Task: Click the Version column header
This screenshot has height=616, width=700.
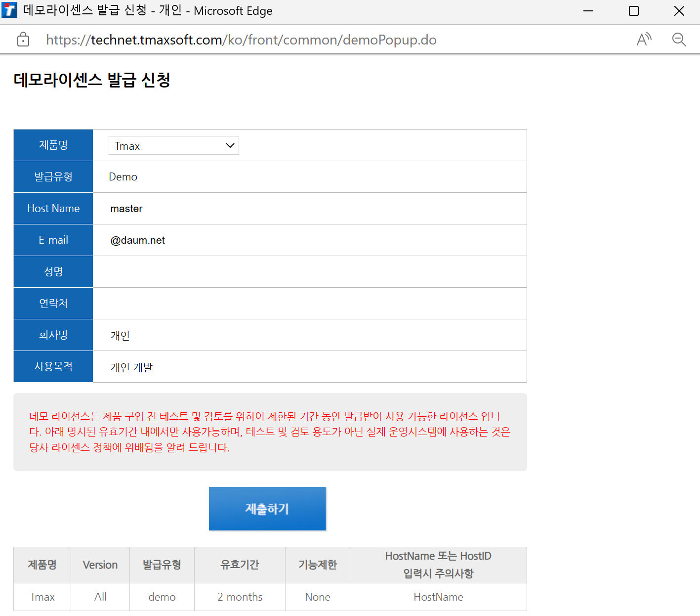Action: (x=100, y=565)
